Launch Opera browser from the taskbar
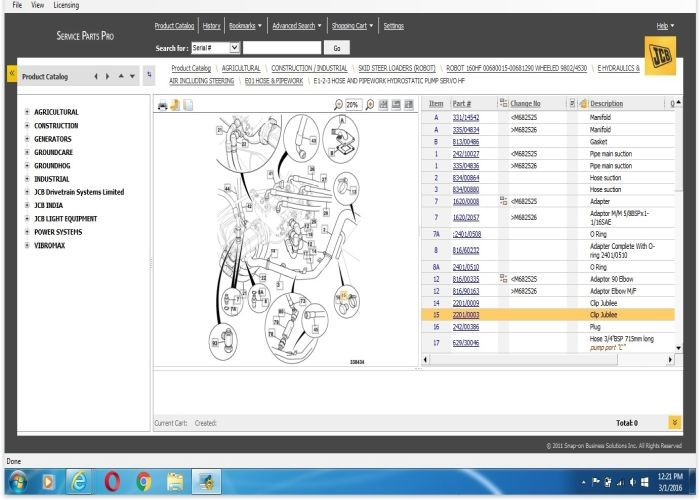The height and width of the screenshot is (500, 700). tap(111, 482)
